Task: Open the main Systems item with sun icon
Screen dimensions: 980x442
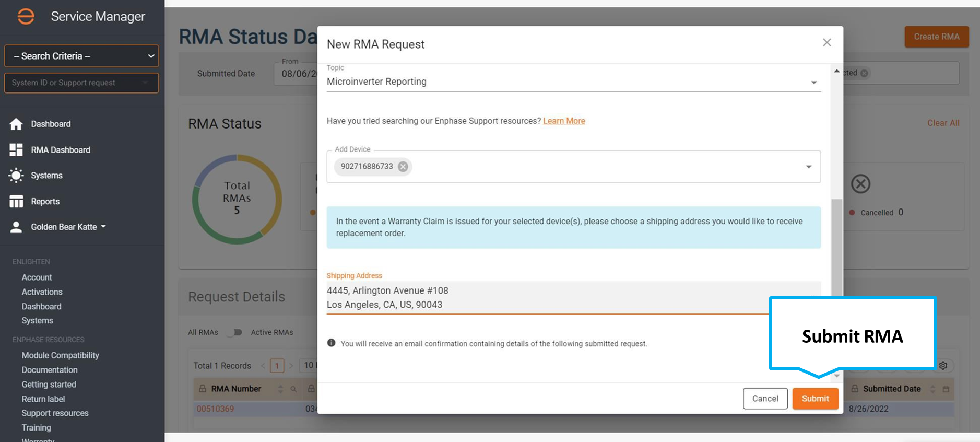Action: coord(36,176)
